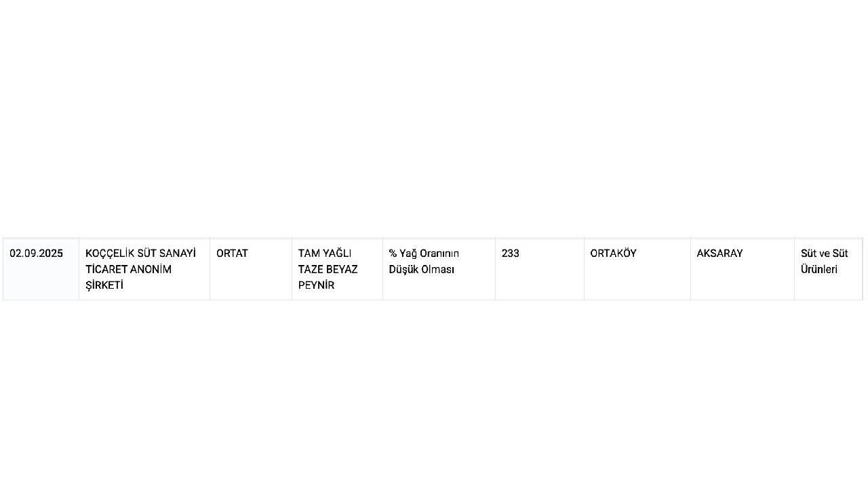The width and height of the screenshot is (868, 488).
Task: Click the word YAĞLI in product cell
Action: coord(337,253)
